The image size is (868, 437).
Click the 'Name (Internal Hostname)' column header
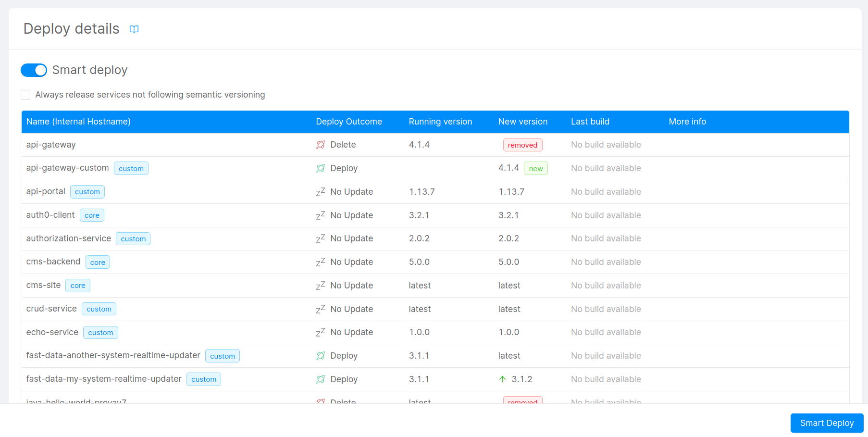(x=78, y=122)
